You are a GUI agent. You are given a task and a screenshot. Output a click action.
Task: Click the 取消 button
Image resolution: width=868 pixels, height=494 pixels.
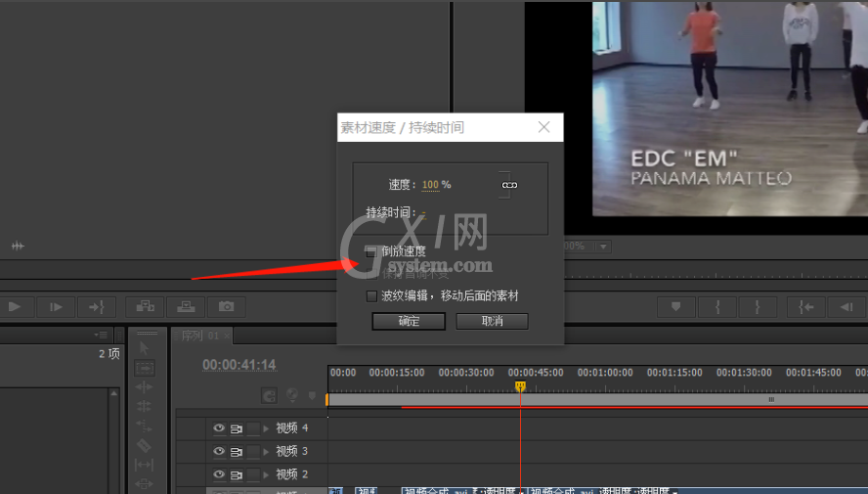click(x=492, y=321)
